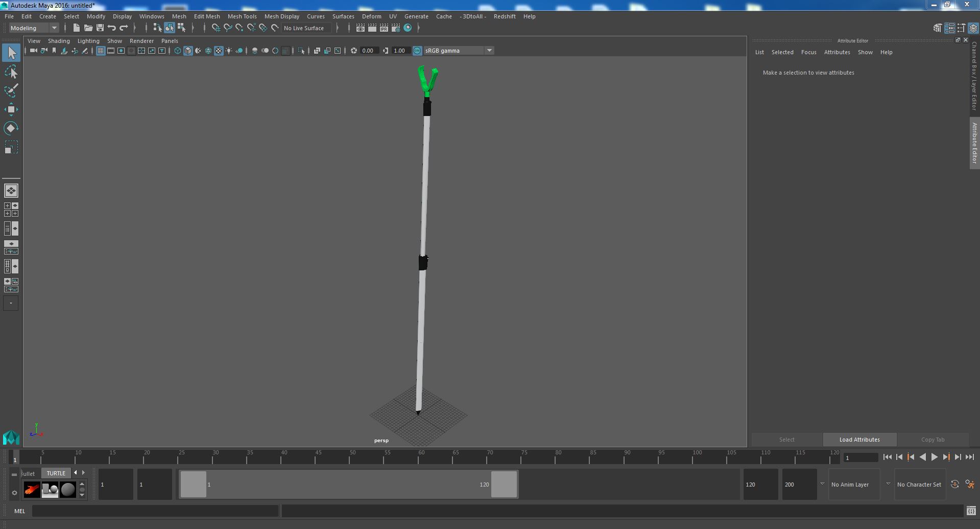Screen dimensions: 980x529
Task: Toggle wireframe display mode
Action: [177, 51]
